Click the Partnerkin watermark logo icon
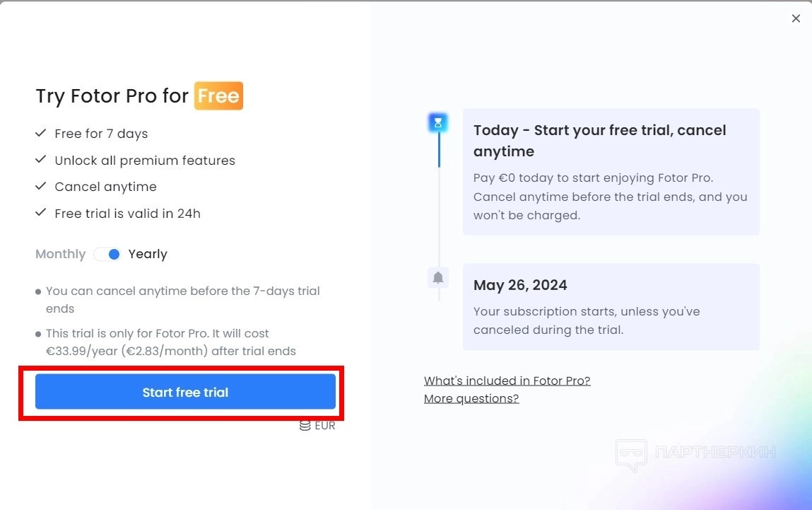 click(x=631, y=453)
